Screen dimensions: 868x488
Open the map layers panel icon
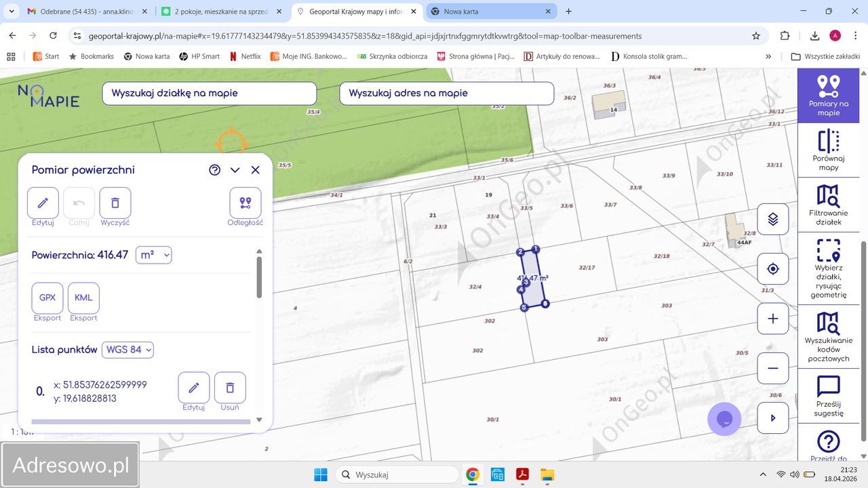click(772, 220)
